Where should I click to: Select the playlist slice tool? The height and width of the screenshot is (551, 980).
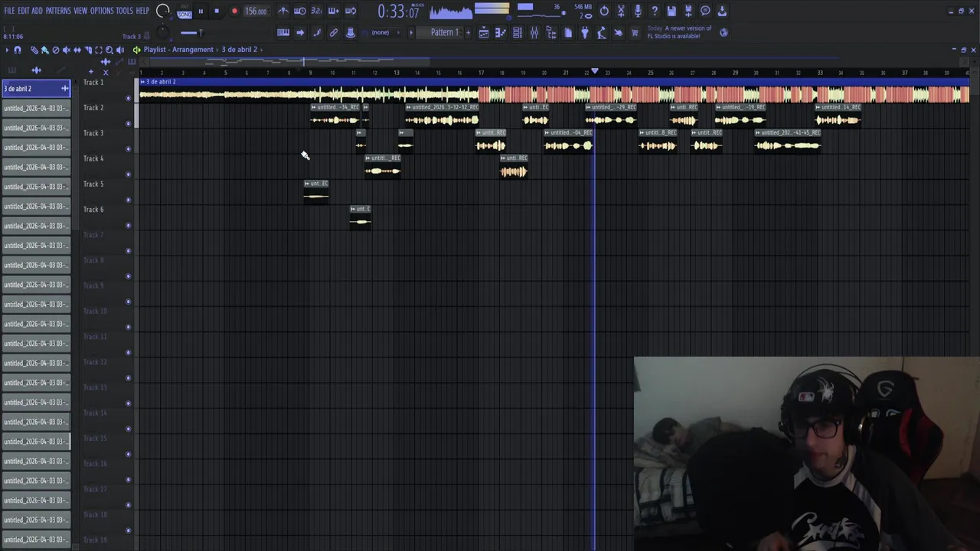coord(88,50)
